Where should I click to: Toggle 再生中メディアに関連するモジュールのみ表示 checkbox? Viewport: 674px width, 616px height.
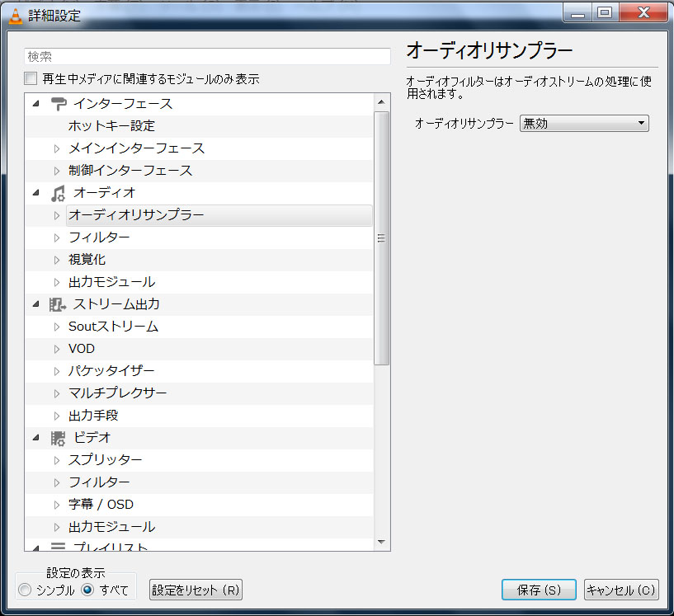click(31, 78)
